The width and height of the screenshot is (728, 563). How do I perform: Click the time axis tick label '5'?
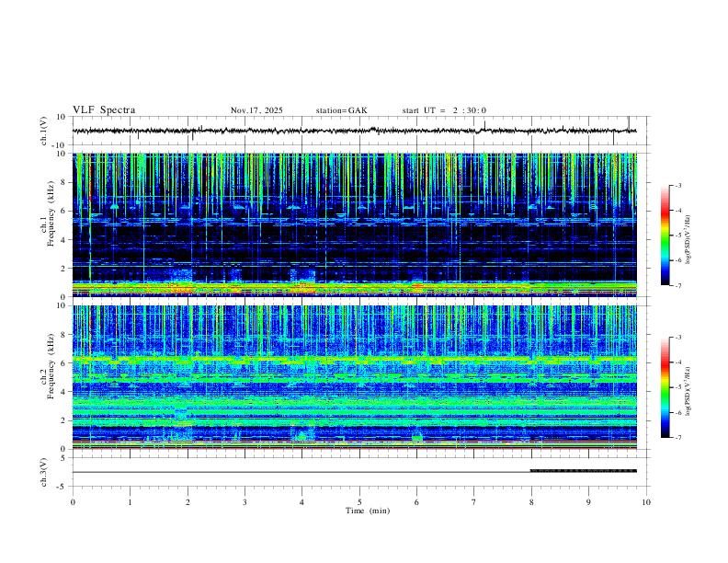click(x=359, y=502)
